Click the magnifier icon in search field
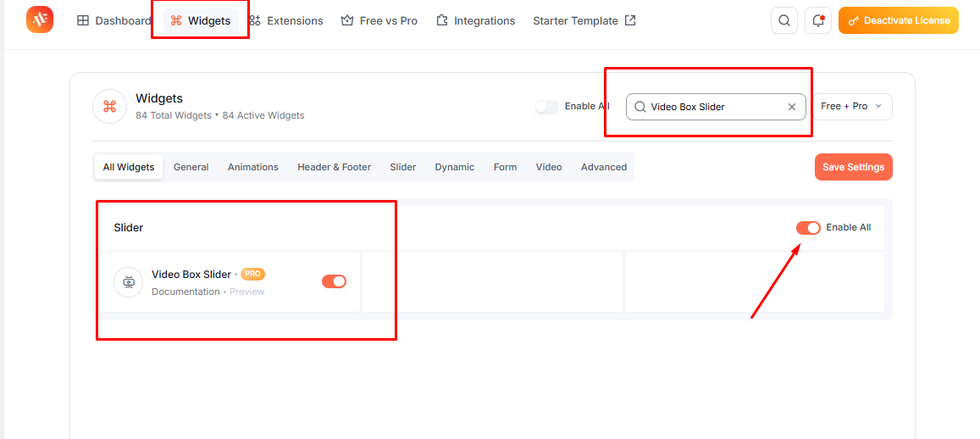980x439 pixels. click(640, 107)
